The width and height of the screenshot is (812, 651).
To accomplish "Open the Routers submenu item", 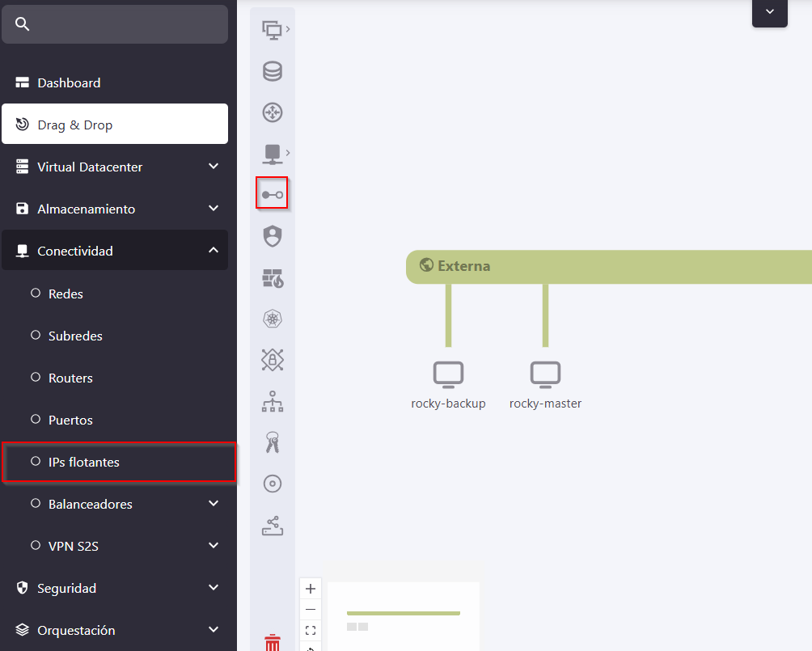I will [70, 378].
